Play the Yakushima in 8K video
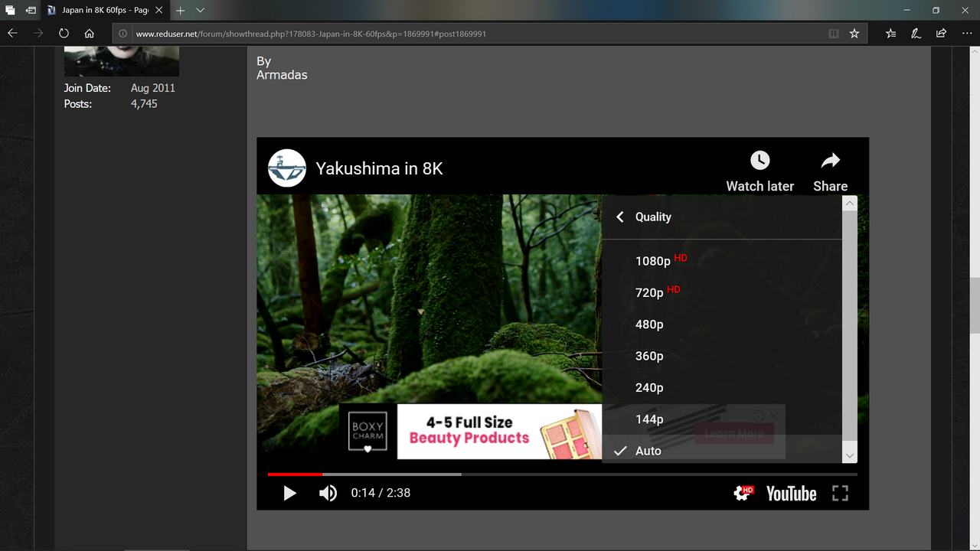 point(289,494)
